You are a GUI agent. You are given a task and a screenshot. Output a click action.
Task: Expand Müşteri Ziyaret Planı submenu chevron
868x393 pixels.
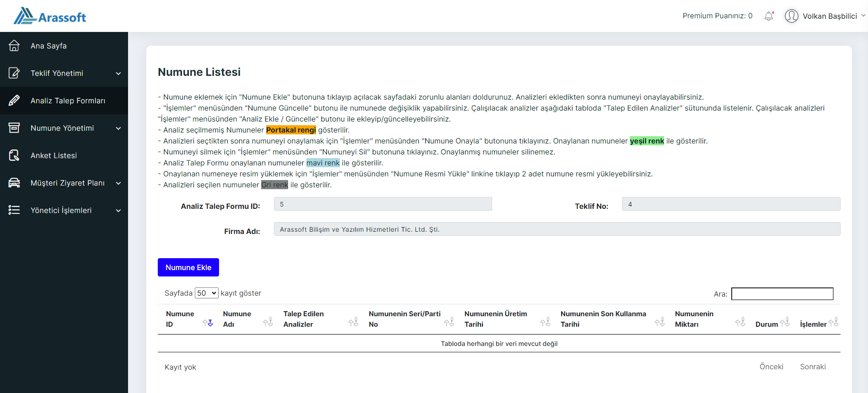[x=118, y=183]
